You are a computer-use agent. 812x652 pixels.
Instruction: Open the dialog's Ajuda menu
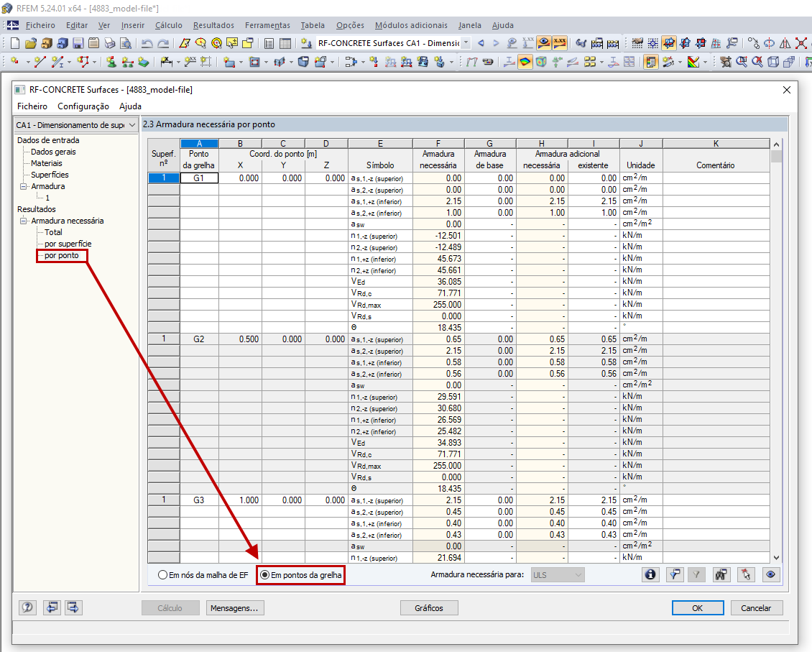(x=130, y=106)
